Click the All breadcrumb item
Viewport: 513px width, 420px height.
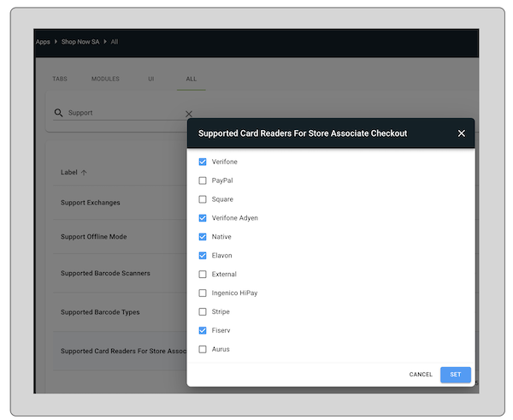tap(115, 42)
